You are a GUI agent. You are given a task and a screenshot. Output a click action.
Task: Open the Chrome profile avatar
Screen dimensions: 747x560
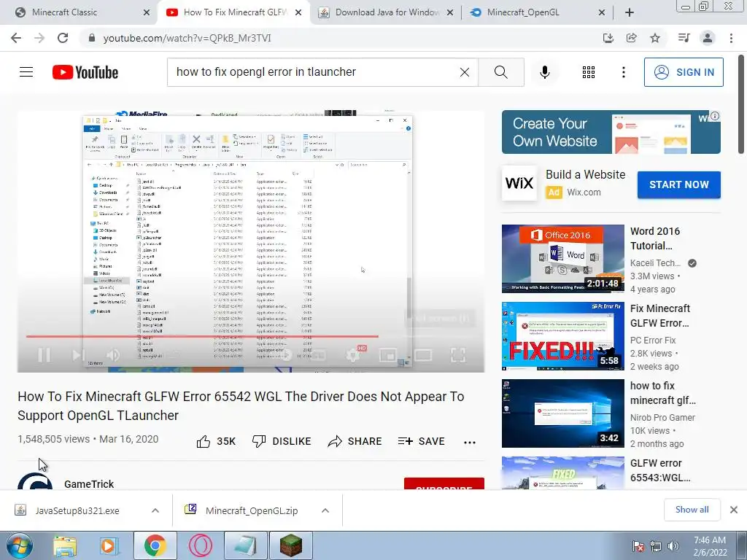click(708, 38)
